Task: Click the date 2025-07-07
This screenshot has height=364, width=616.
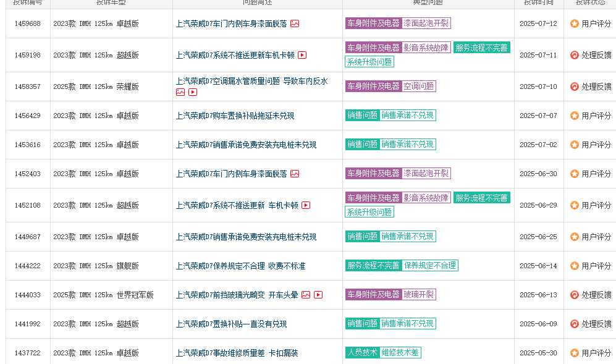Action: (x=538, y=116)
